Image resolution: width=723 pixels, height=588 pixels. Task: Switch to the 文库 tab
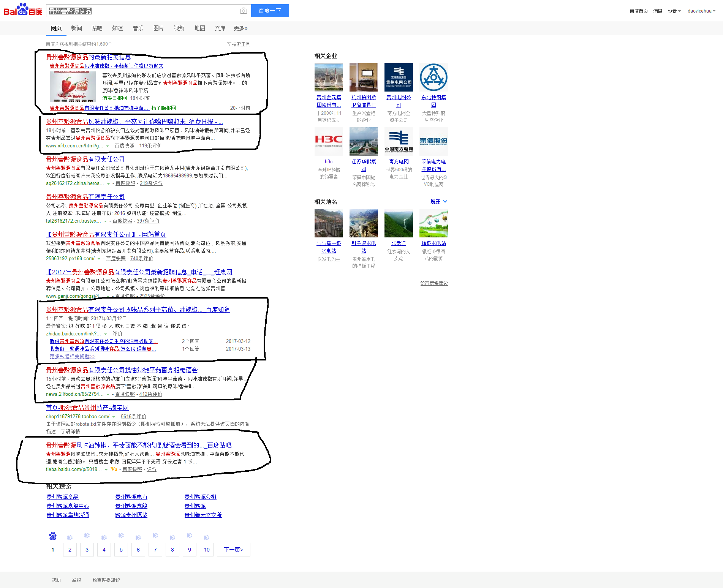click(x=220, y=28)
